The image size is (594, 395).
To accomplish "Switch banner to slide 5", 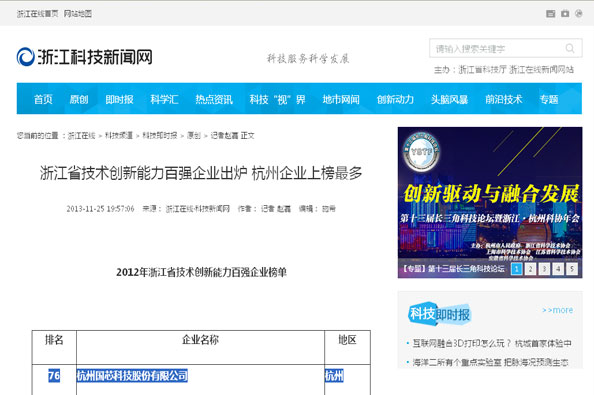I will click(572, 269).
